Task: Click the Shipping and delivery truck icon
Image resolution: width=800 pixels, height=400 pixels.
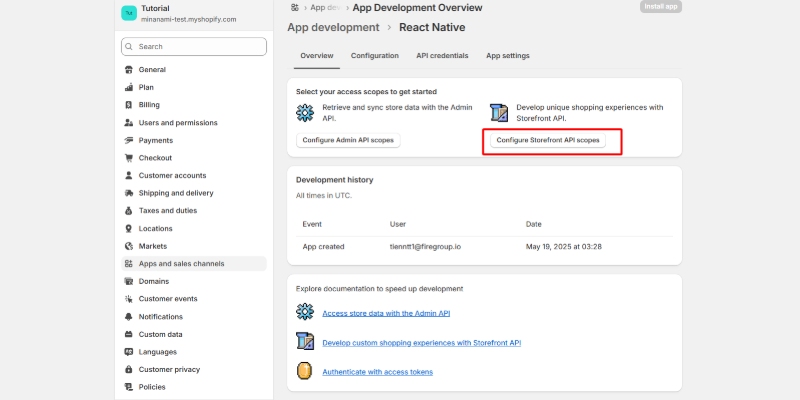Action: pyautogui.click(x=129, y=193)
